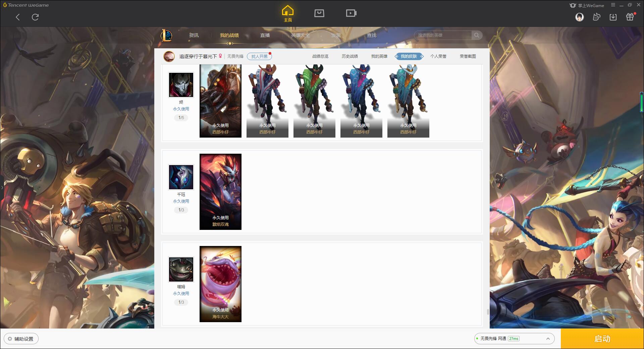Screen dimensions: 644x349
Task: Open the hamburger main menu
Action: [x=613, y=5]
